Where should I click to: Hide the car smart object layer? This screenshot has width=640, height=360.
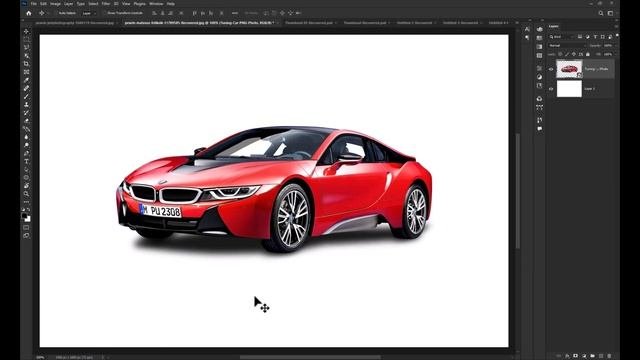pos(551,69)
